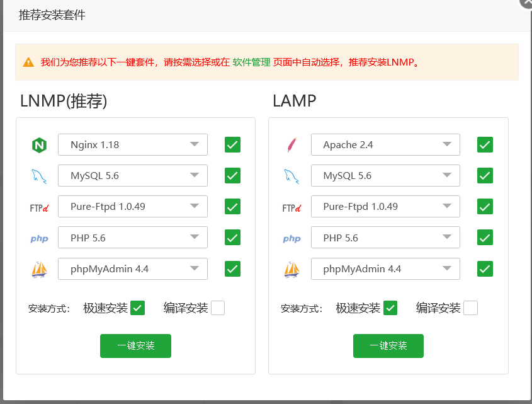The width and height of the screenshot is (532, 404).
Task: Enable 编译安装 checkbox in LNMP panel
Action: [x=218, y=308]
